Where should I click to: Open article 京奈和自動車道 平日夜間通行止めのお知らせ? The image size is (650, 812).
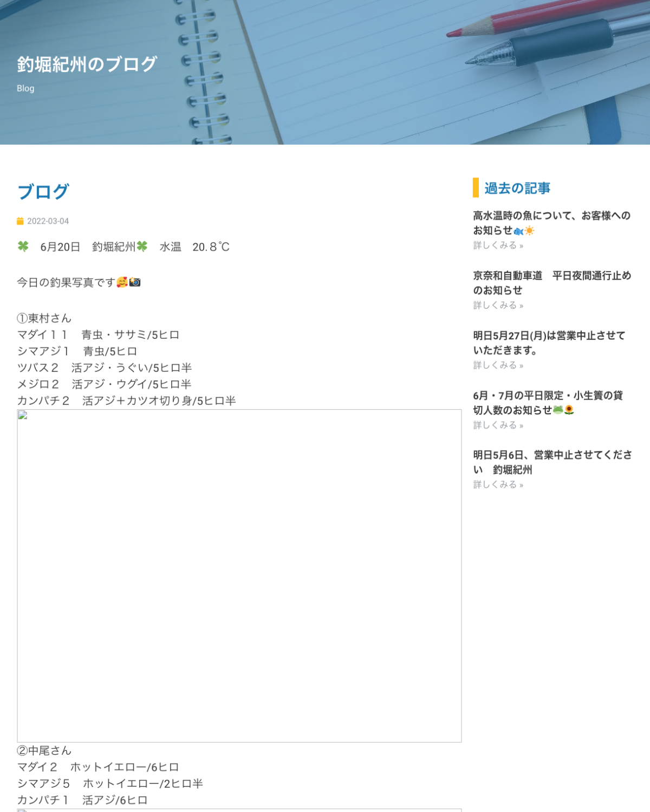click(552, 283)
